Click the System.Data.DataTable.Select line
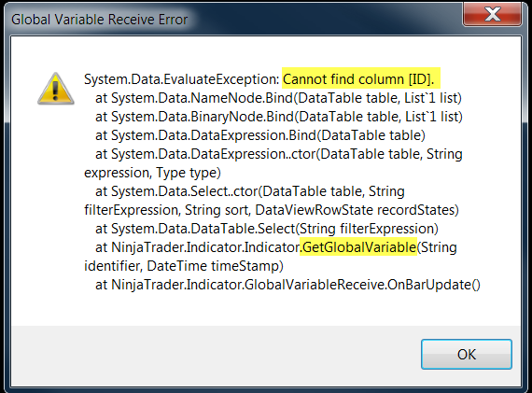Viewport: 532px width, 393px height. click(x=267, y=229)
